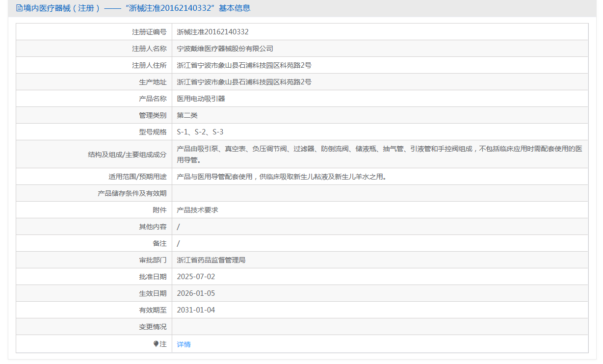Click the page title 境内医疗器械（注册）
Screen dimensions: 603x364
click(x=62, y=8)
